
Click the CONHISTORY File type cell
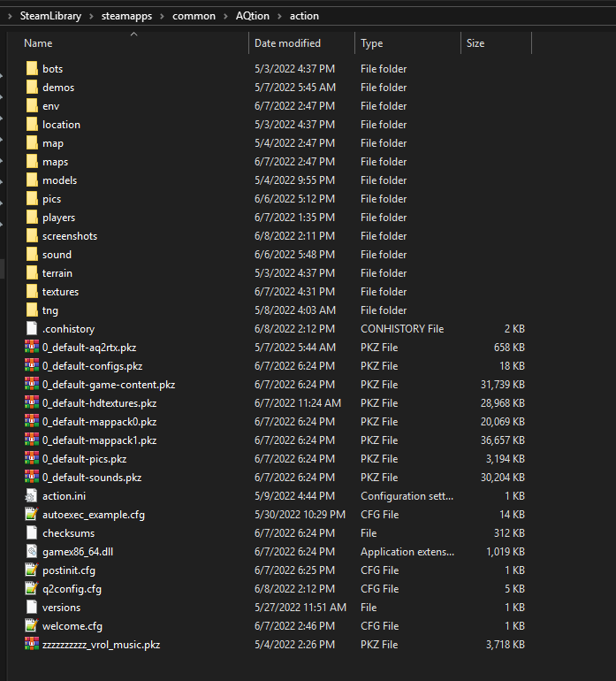[402, 329]
